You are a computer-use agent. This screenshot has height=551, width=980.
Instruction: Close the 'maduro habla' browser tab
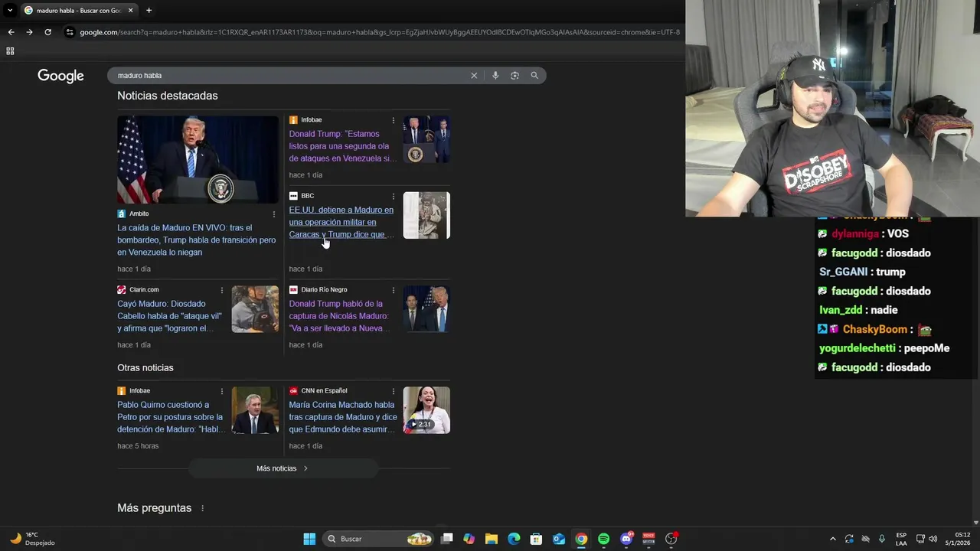pyautogui.click(x=131, y=10)
